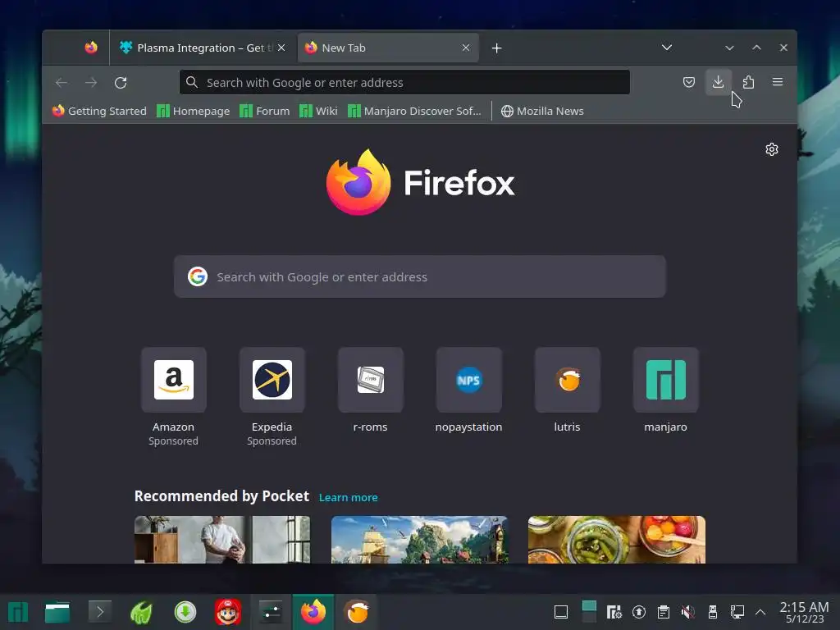The height and width of the screenshot is (630, 840).
Task: Open Manjaro settings tray icon
Action: click(x=614, y=612)
